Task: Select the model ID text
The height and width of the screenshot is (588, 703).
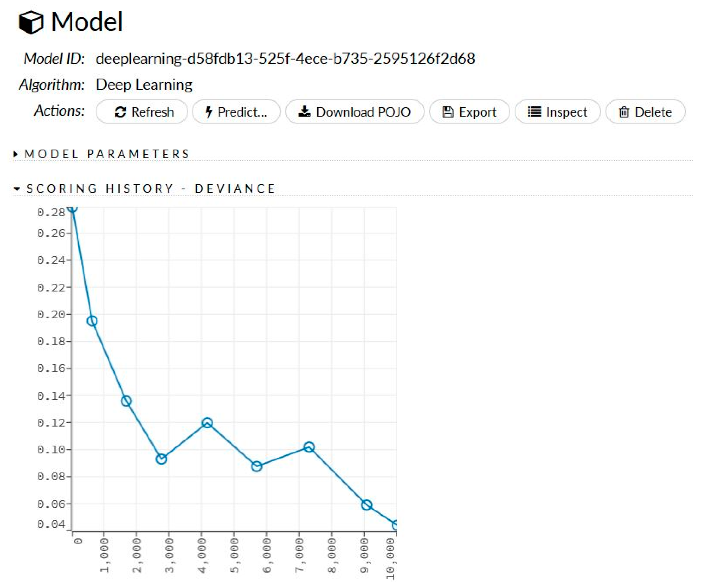Action: [285, 59]
